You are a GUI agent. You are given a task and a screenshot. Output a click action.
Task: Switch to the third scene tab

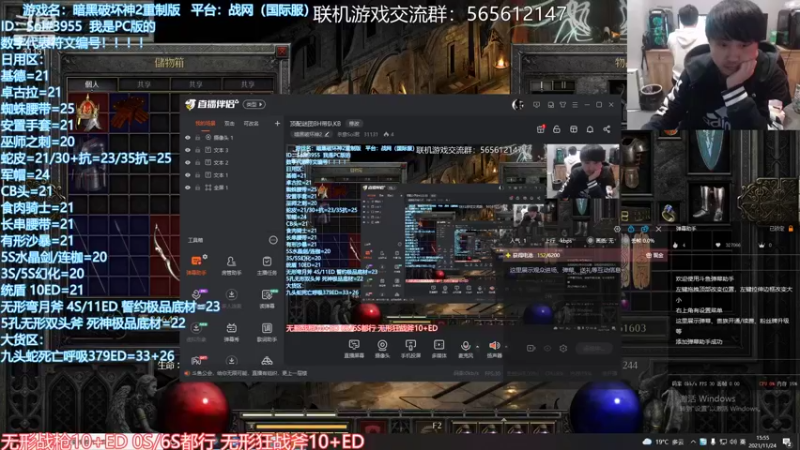click(x=251, y=123)
